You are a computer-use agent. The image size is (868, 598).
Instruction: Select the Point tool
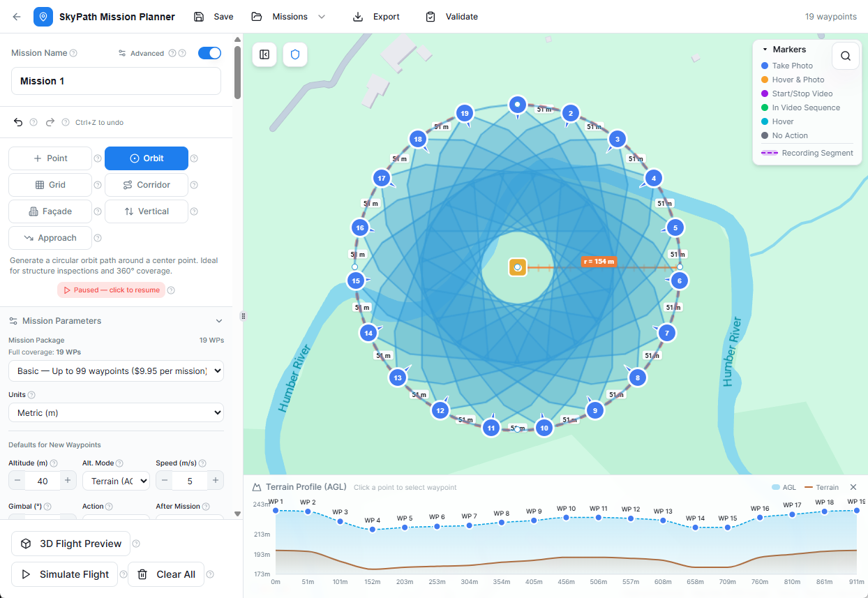tap(50, 158)
